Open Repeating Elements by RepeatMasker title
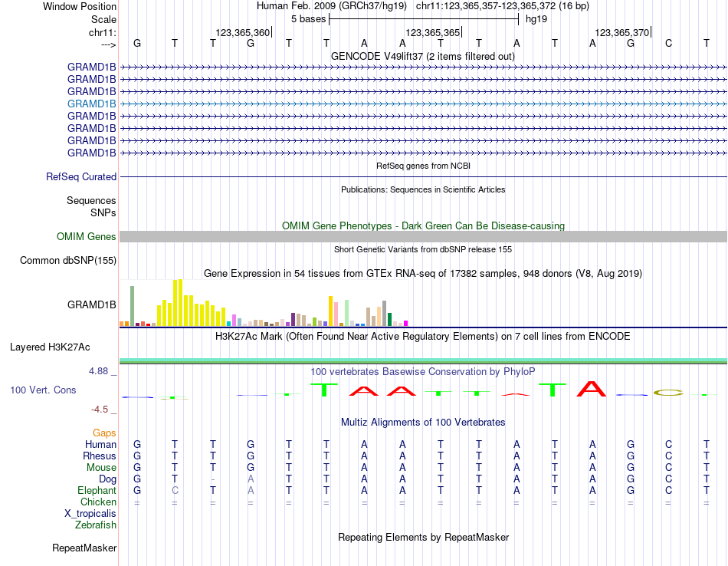The image size is (728, 566). pyautogui.click(x=423, y=537)
